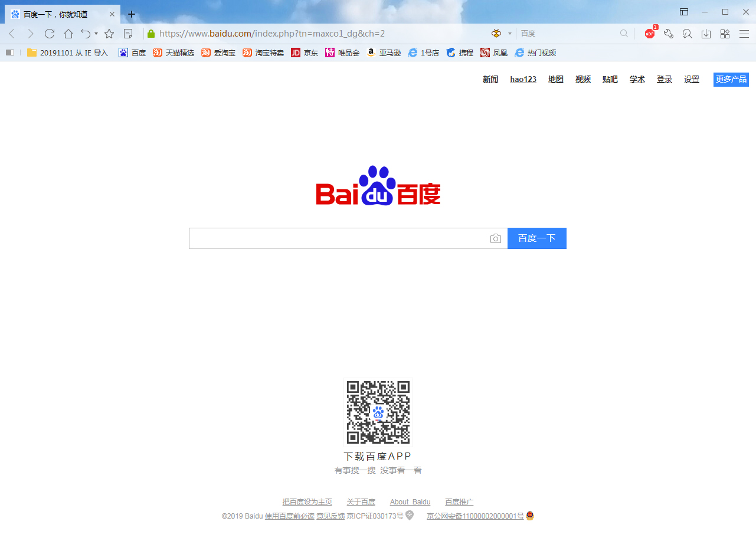Click the green lock icon in the address bar
Screen dimensions: 756x554
(x=151, y=34)
